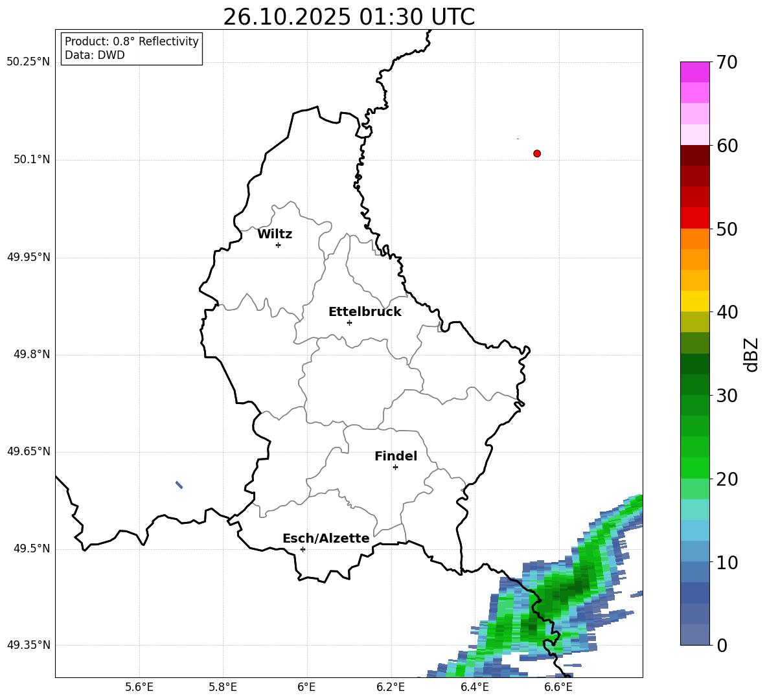The width and height of the screenshot is (767, 700).
Task: Click the 50.1°N latitude label
Action: click(x=32, y=159)
